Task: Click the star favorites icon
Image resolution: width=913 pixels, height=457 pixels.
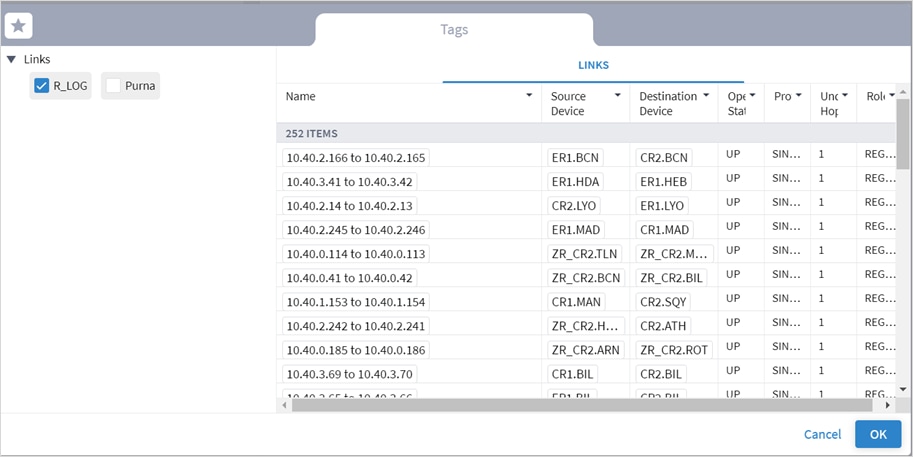Action: click(18, 26)
